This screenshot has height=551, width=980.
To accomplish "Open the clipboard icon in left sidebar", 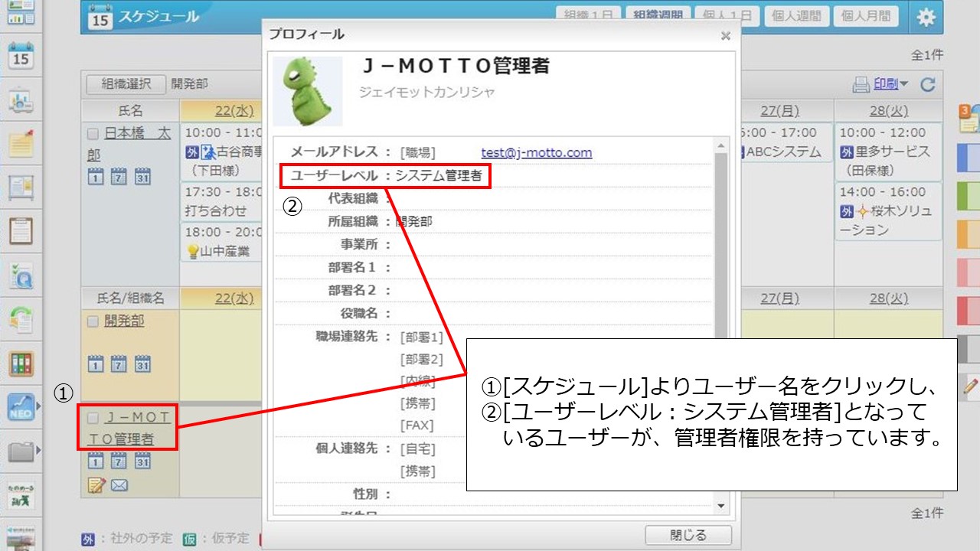I will [x=21, y=230].
